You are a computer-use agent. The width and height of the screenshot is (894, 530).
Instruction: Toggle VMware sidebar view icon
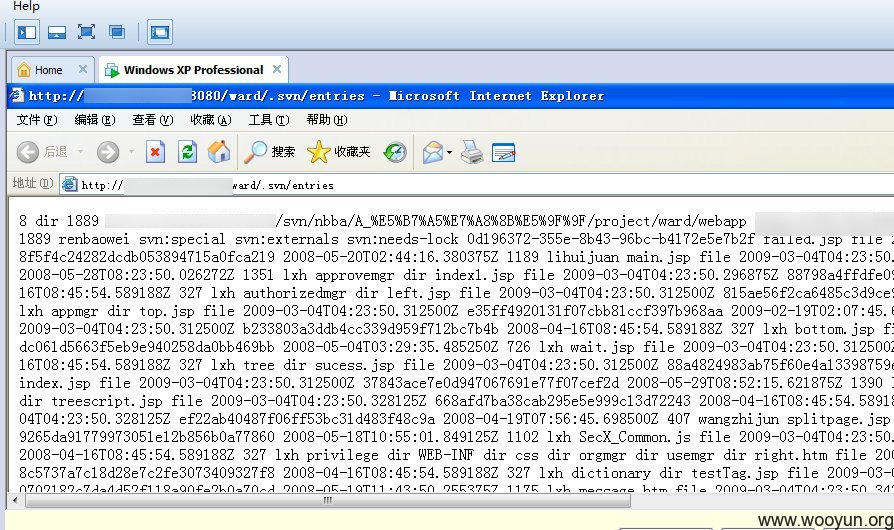pos(27,32)
